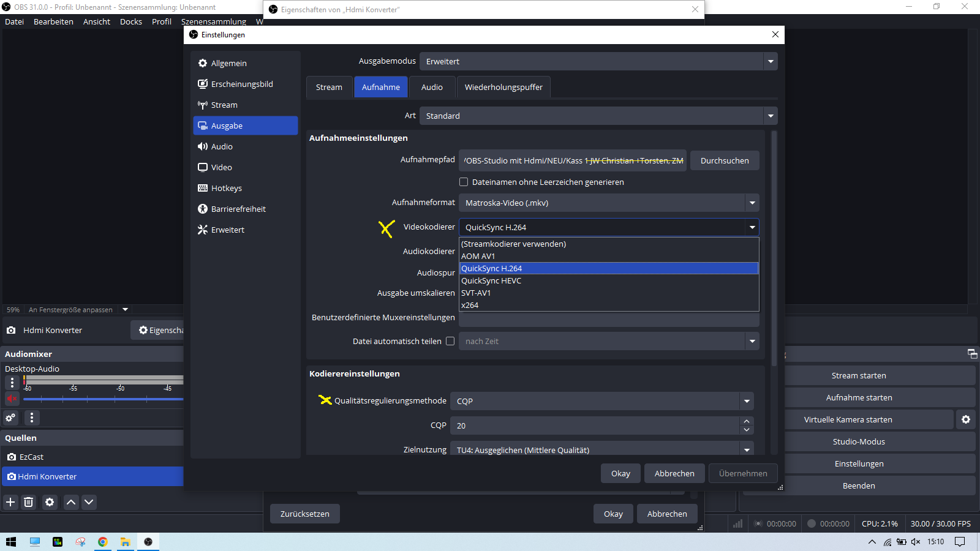This screenshot has width=980, height=551.
Task: Open Hotkeys in the settings sidebar
Action: pyautogui.click(x=246, y=188)
